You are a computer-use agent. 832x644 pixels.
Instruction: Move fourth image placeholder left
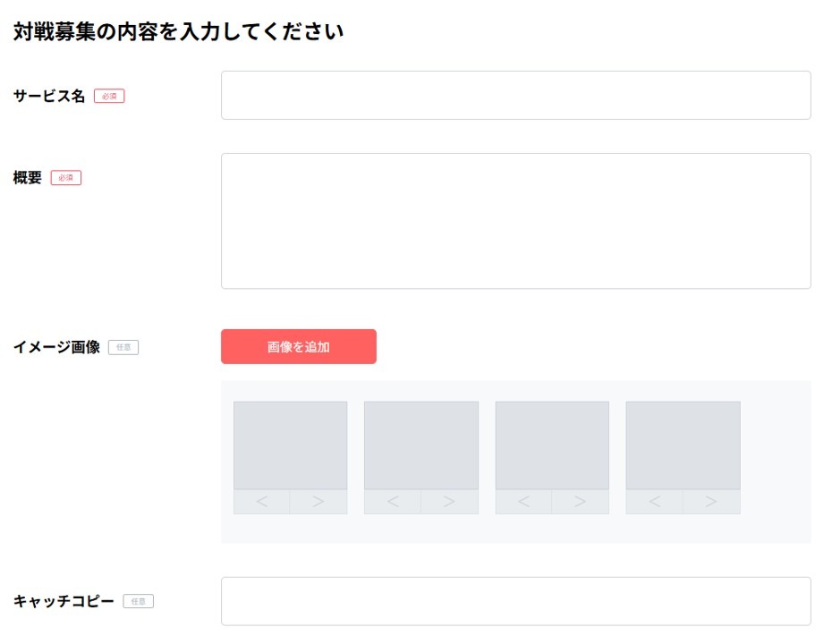[654, 502]
